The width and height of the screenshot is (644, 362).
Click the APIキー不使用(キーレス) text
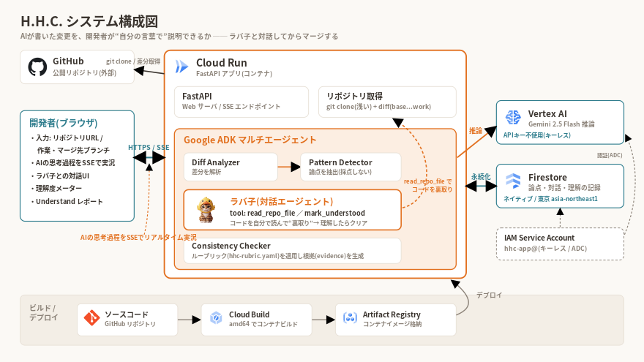(537, 135)
